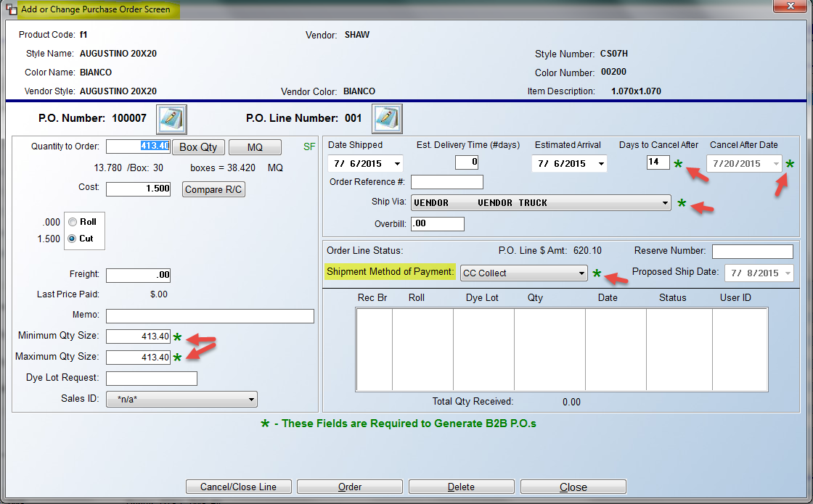Expand the Sales ID dropdown

[251, 400]
